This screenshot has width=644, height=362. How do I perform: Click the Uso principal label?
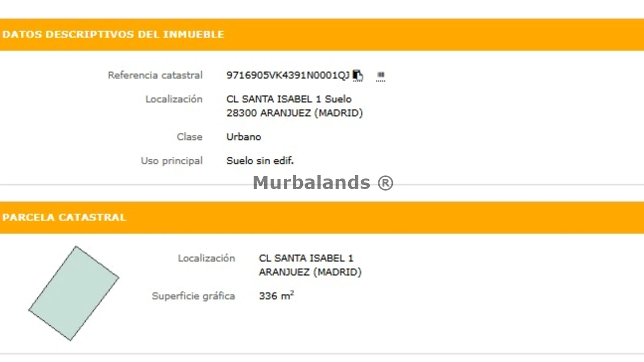pos(172,161)
